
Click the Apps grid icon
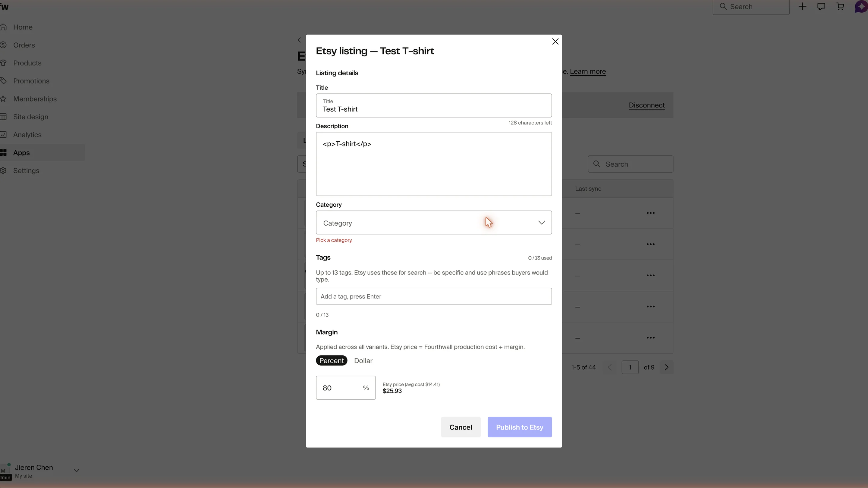point(3,152)
